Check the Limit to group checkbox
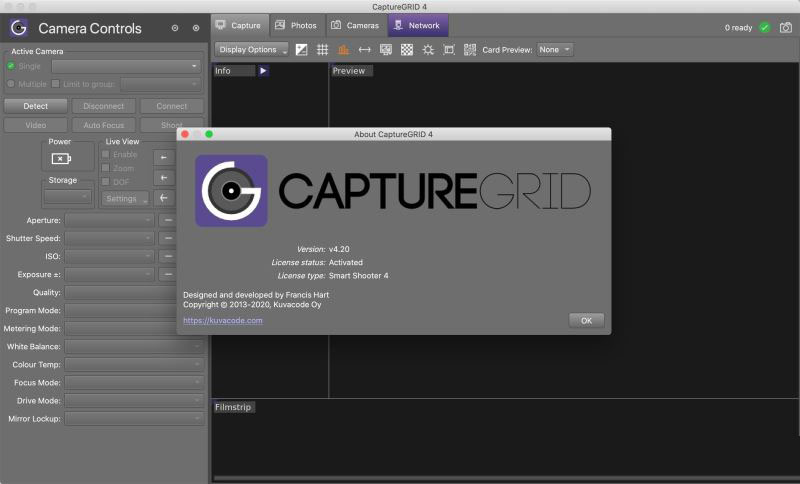The image size is (800, 484). [56, 84]
